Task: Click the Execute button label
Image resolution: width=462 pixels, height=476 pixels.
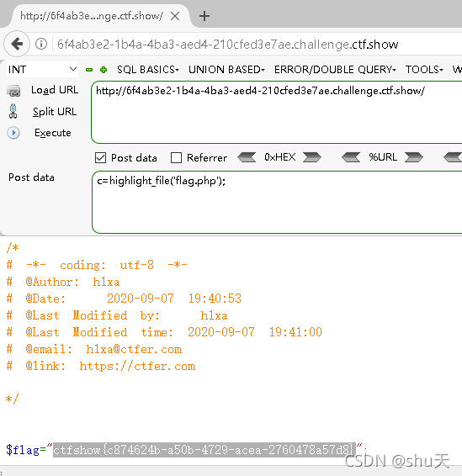Action: (x=52, y=133)
